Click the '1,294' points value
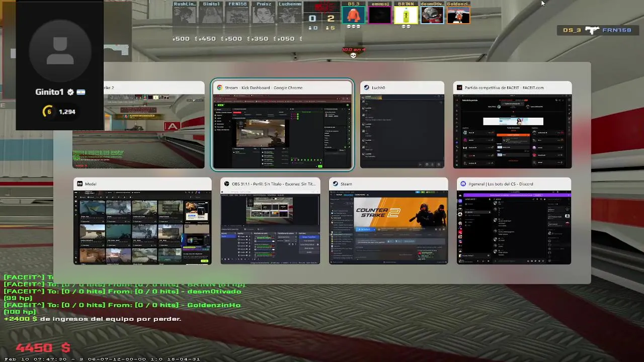644x362 pixels. coord(67,112)
